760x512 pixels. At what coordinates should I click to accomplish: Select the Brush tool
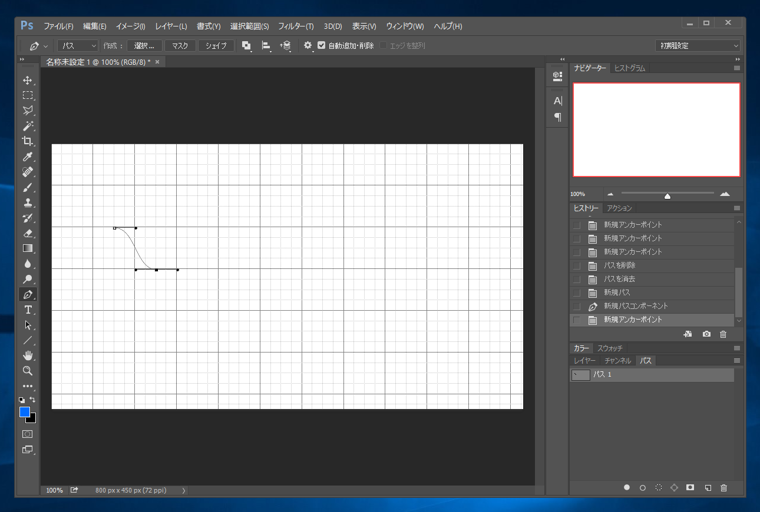tap(28, 187)
